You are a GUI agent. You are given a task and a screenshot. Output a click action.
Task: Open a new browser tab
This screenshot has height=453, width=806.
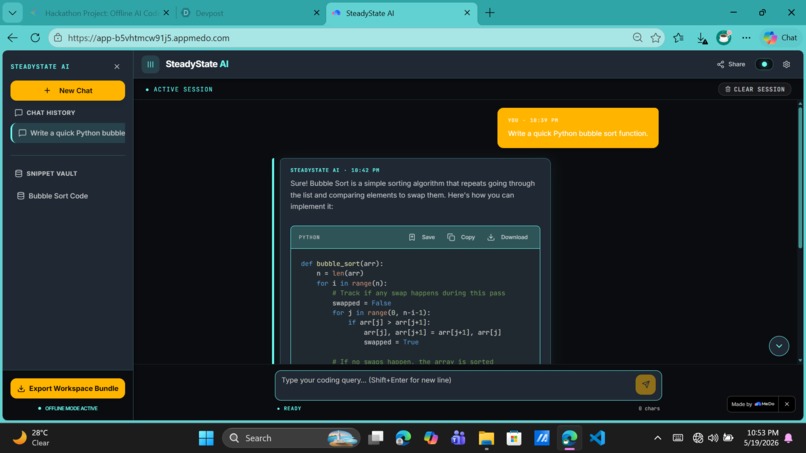489,13
